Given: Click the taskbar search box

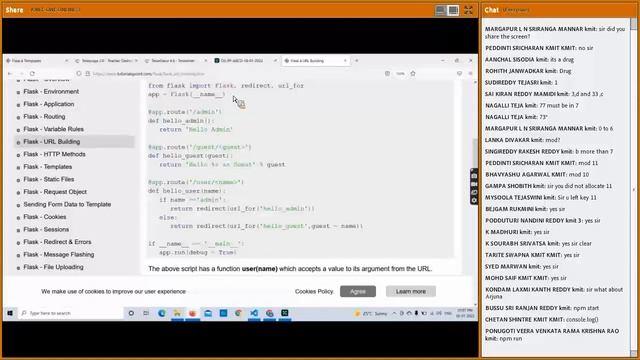Looking at the screenshot, I should point(70,313).
